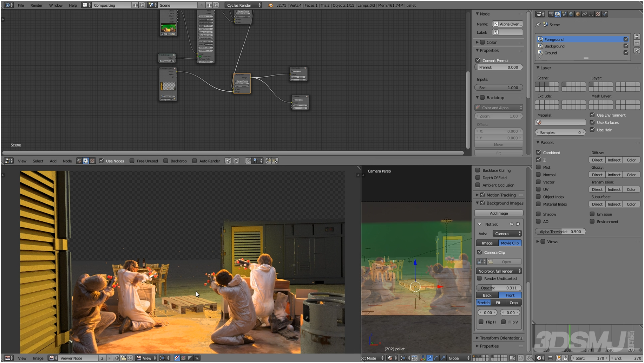Open the Color and Alpha backdrop dropdown

point(499,108)
